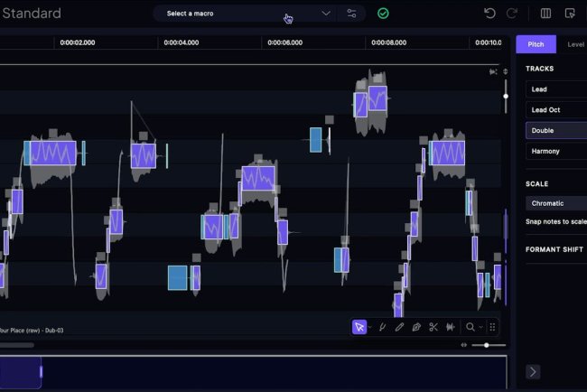Click the waveform display toggle icon
This screenshot has width=587, height=392.
point(493,71)
